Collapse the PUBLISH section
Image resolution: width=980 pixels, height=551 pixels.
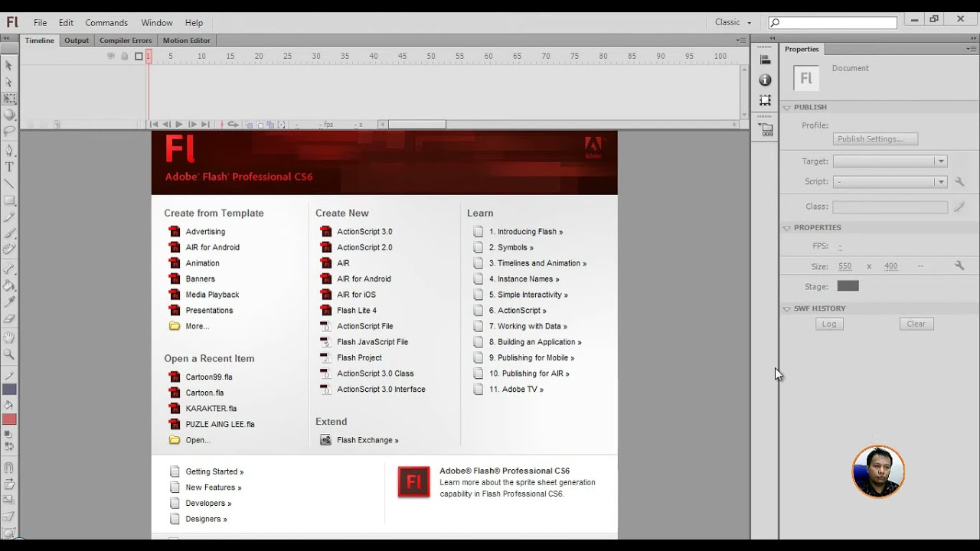click(786, 107)
